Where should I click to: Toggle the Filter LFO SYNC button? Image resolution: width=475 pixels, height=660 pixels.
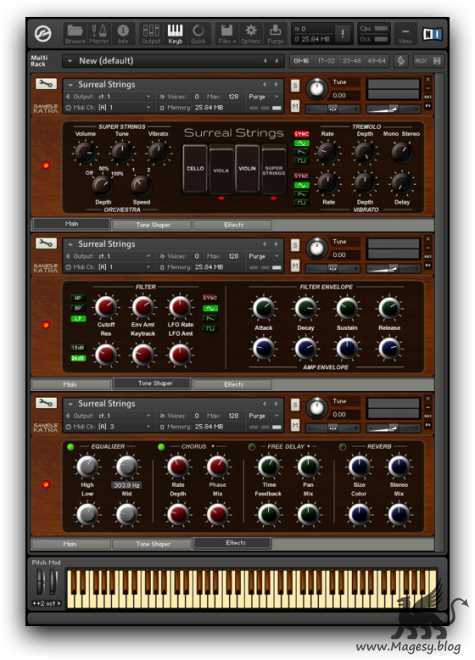(x=210, y=298)
